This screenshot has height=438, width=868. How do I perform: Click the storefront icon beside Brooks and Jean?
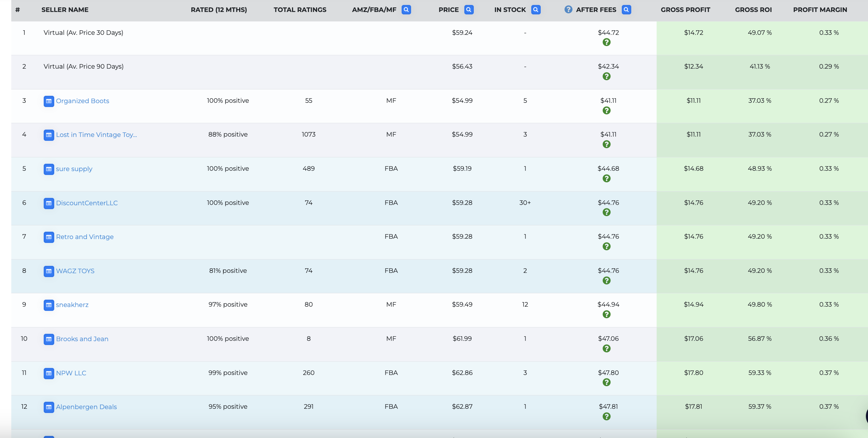click(x=49, y=339)
